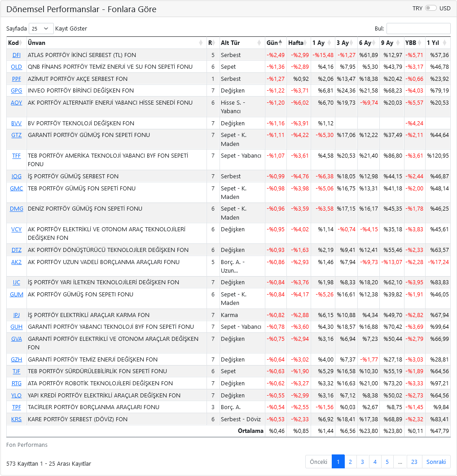Open the records-per-page dropdown showing 25
This screenshot has height=476, width=457.
[41, 29]
